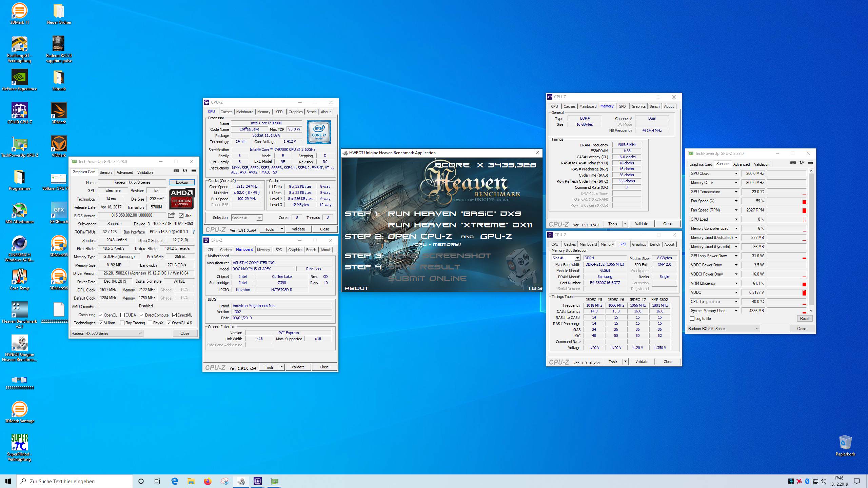
Task: Toggle the Vulkan checkbox in GPU-Z
Action: click(x=101, y=323)
